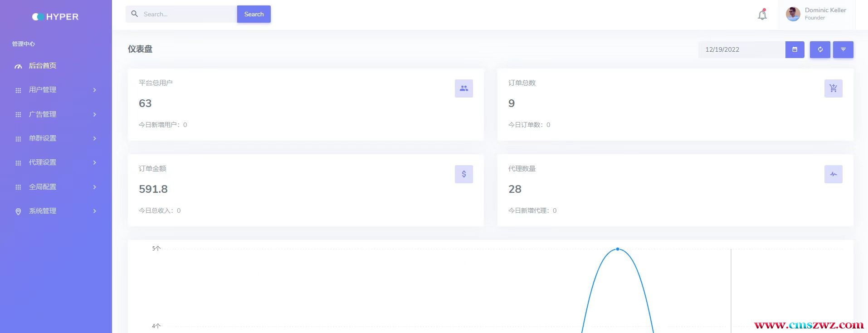
Task: Click the dollar icon in 订单金额 card
Action: pos(463,174)
